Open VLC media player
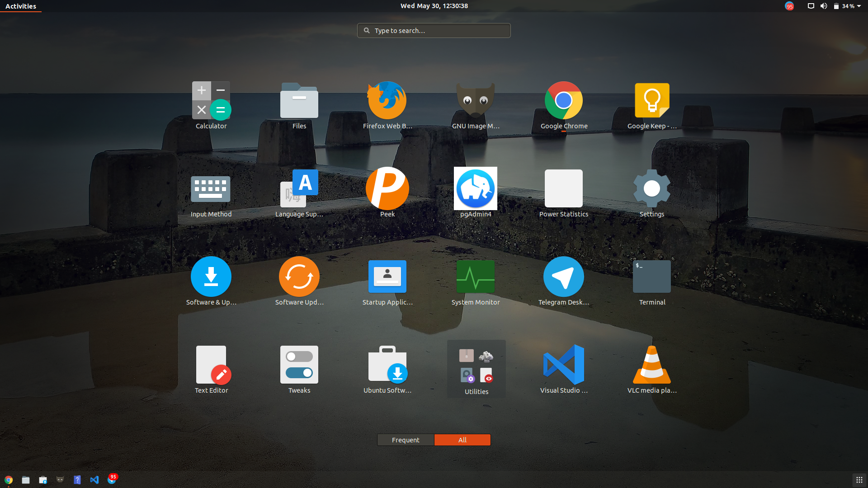868x488 pixels. tap(652, 370)
